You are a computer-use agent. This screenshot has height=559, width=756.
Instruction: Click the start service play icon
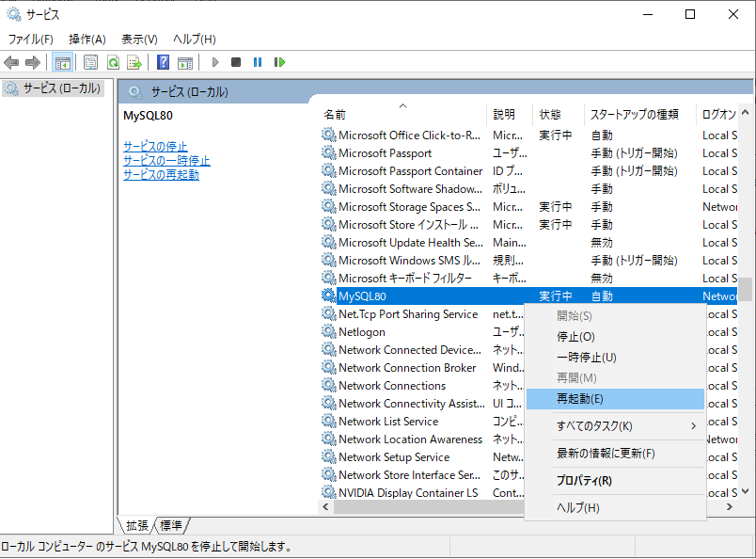point(215,62)
